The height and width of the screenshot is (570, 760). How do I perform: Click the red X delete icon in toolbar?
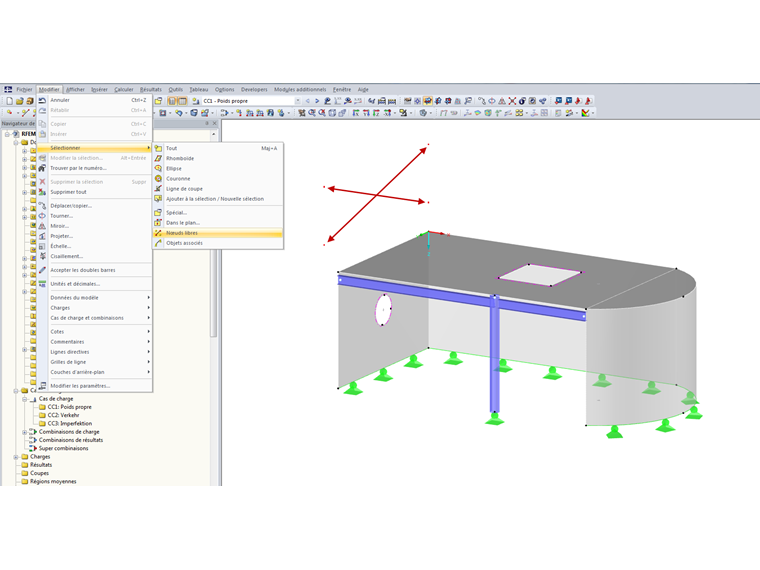click(512, 101)
